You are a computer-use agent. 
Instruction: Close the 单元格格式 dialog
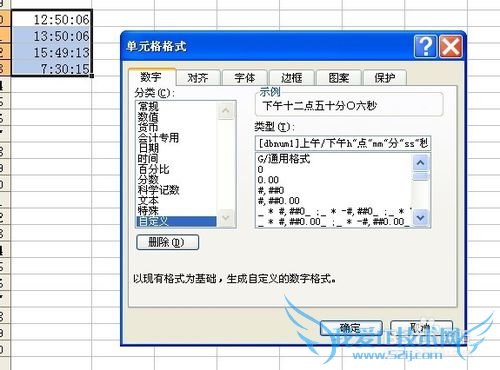451,46
